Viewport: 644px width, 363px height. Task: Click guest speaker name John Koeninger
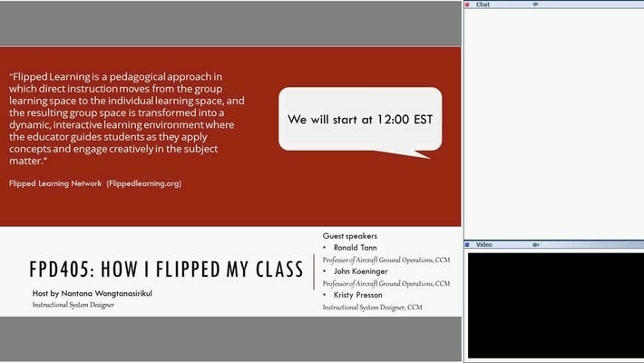(361, 271)
